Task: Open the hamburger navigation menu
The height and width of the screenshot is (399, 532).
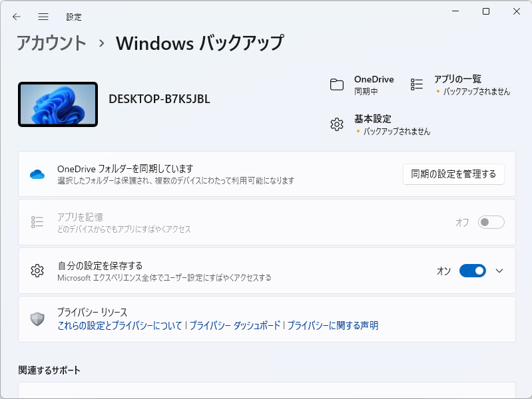Action: tap(43, 17)
